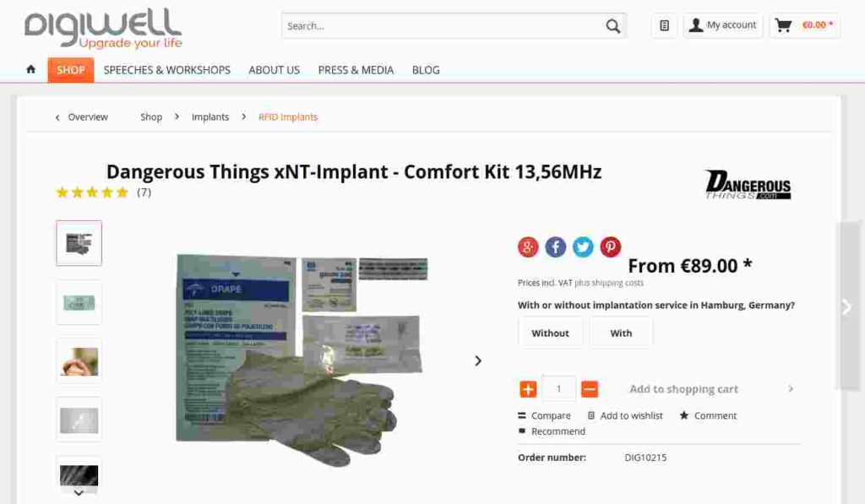This screenshot has width=865, height=504.
Task: Select the hand photo thumbnail
Action: 79,361
